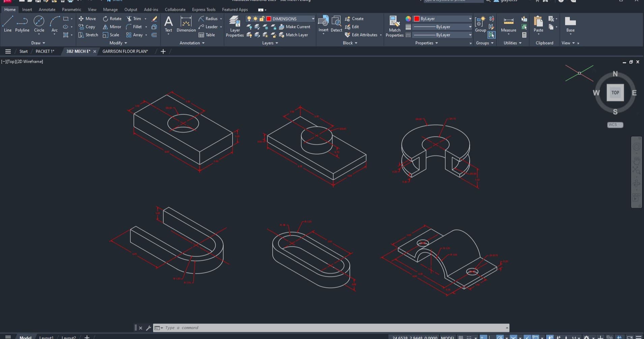Click the Erase tool icon
Viewport: 644px width, 339px height.
154,19
